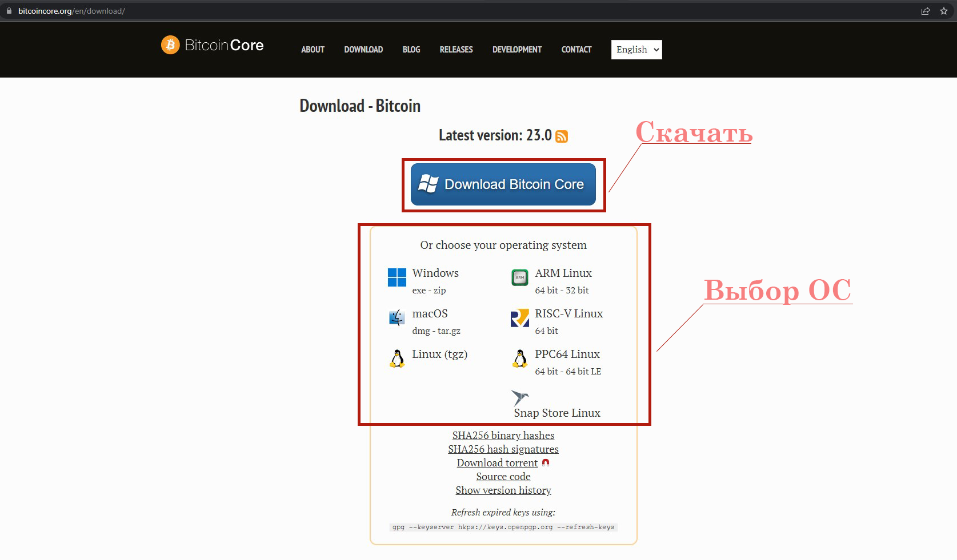The image size is (957, 560).
Task: Click Show version history link
Action: click(x=503, y=490)
